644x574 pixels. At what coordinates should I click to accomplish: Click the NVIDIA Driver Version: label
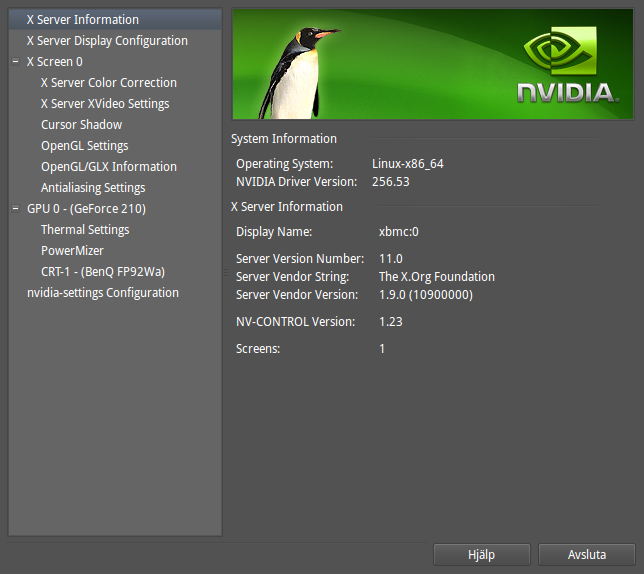coord(297,182)
